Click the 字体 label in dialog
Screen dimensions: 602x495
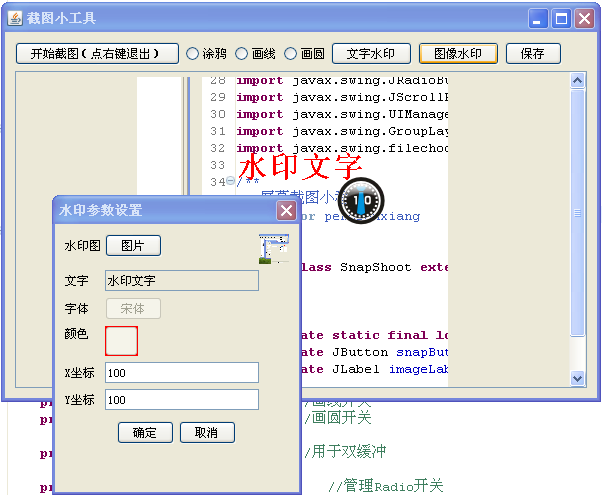pyautogui.click(x=76, y=308)
